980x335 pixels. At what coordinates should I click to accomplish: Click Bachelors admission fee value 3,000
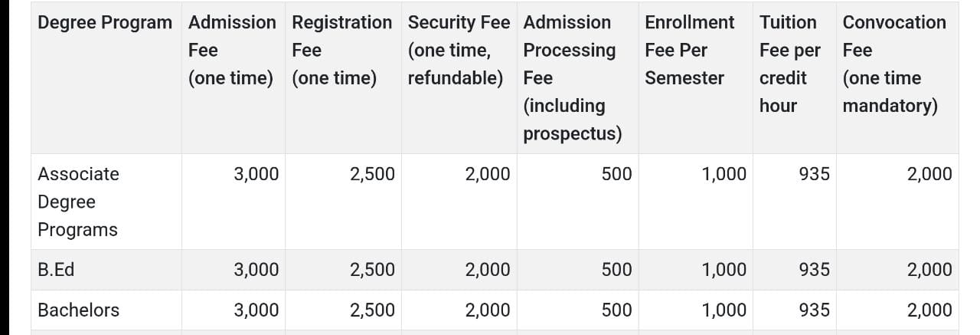click(x=256, y=310)
